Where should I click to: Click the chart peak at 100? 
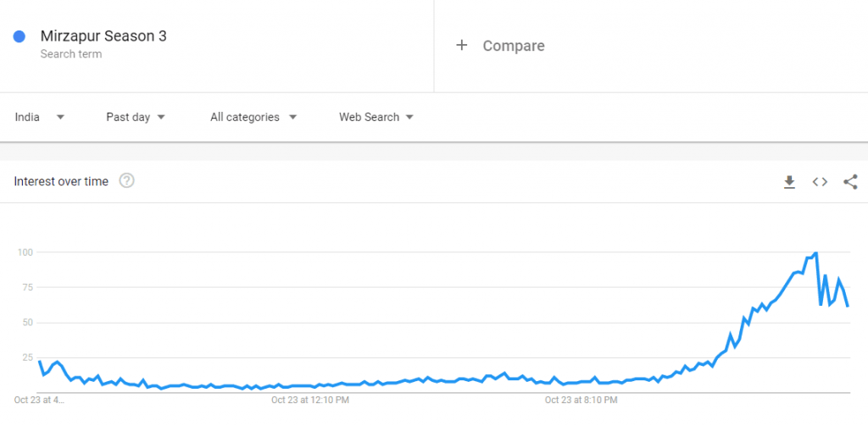point(816,253)
